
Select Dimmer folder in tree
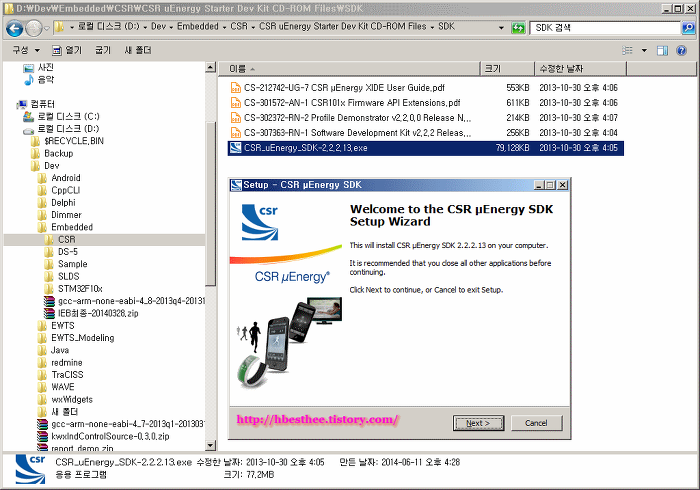pos(66,215)
